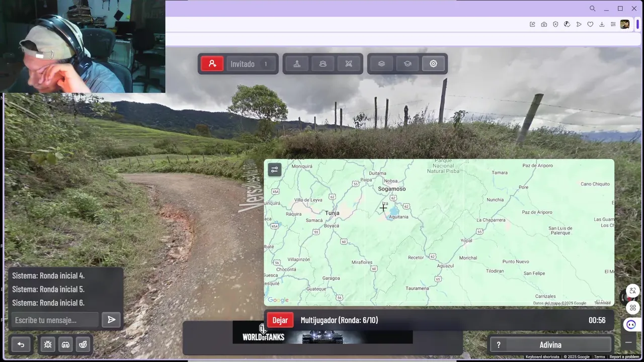Click Sogamoso on the map
Screen dimensions: 644x362
(x=392, y=189)
